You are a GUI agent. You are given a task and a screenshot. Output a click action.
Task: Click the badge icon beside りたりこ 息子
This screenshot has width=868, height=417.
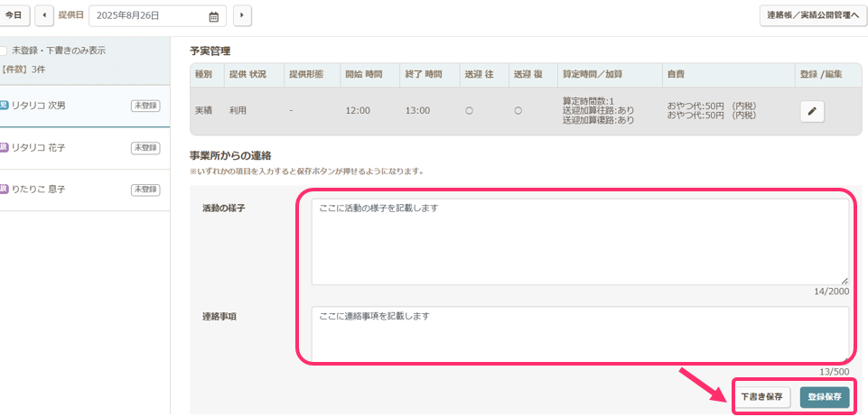click(x=4, y=190)
